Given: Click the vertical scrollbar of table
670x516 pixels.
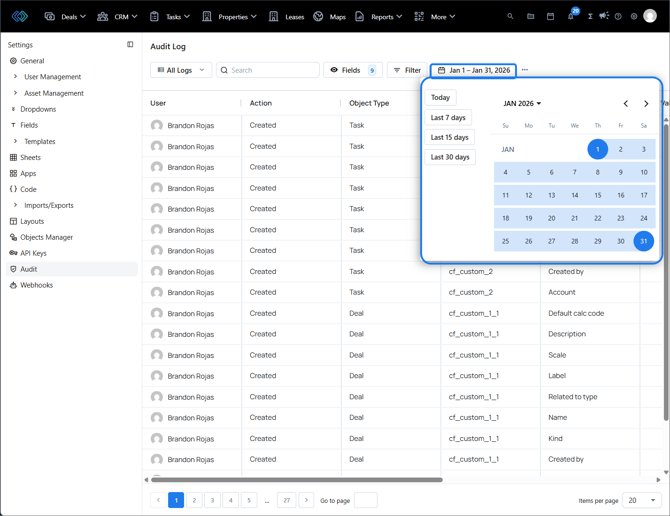Looking at the screenshot, I should coord(666,272).
